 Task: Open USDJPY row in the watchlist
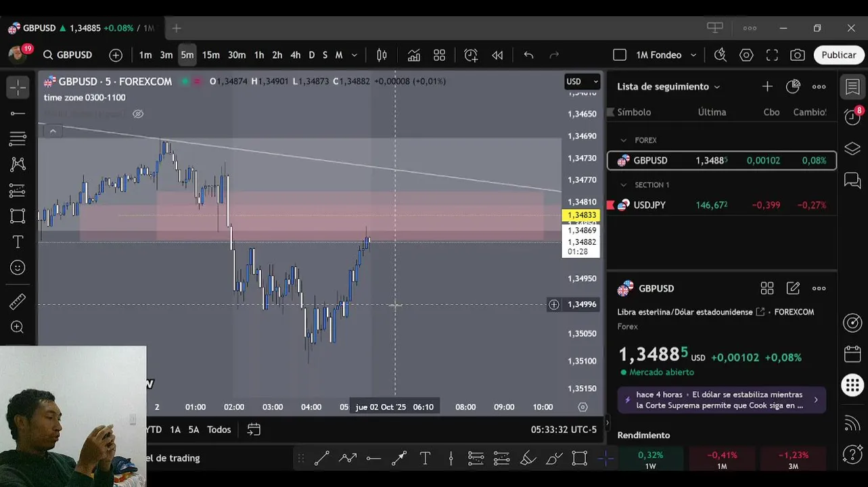[x=721, y=205]
